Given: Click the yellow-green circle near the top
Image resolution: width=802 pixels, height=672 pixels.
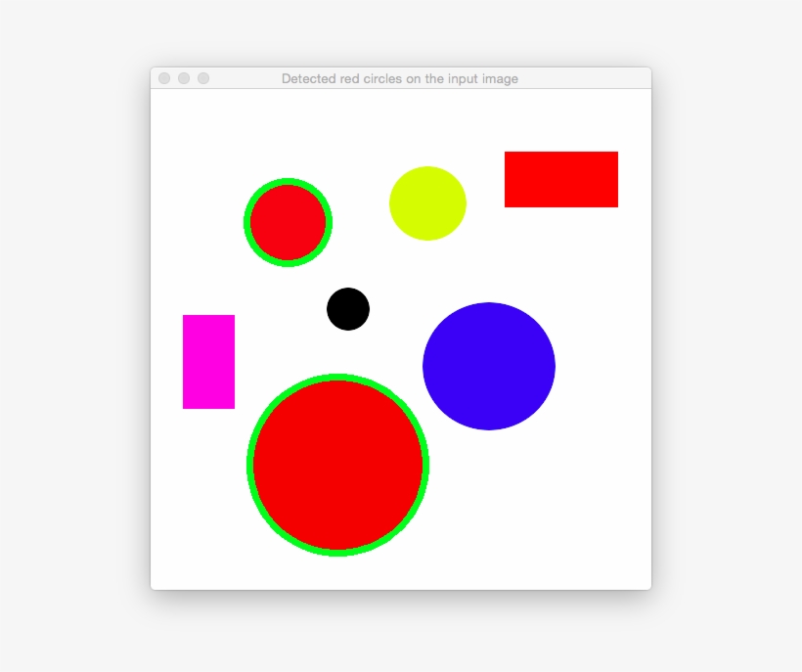Looking at the screenshot, I should 428,203.
